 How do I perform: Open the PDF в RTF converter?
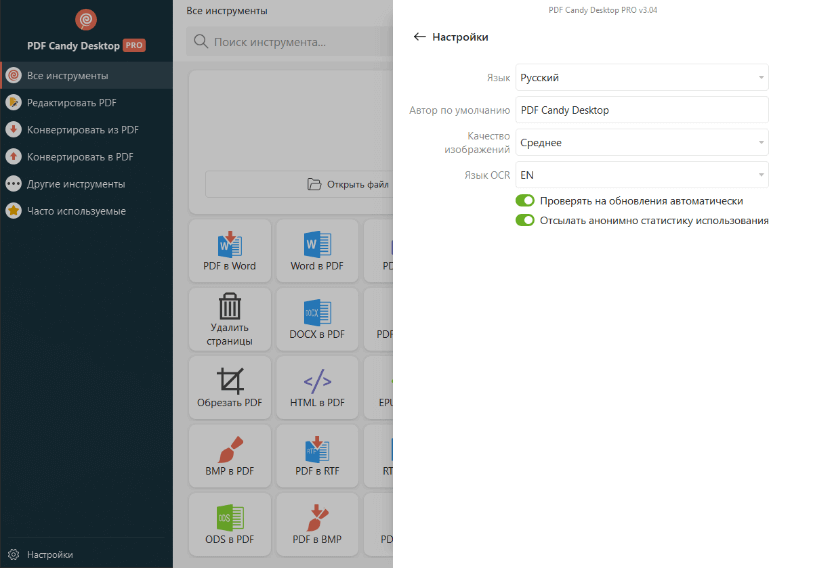317,456
